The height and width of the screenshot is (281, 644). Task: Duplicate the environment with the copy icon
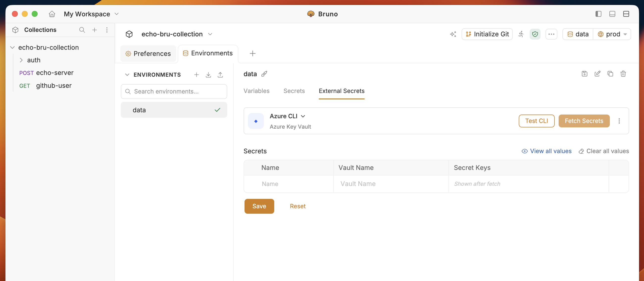point(610,74)
